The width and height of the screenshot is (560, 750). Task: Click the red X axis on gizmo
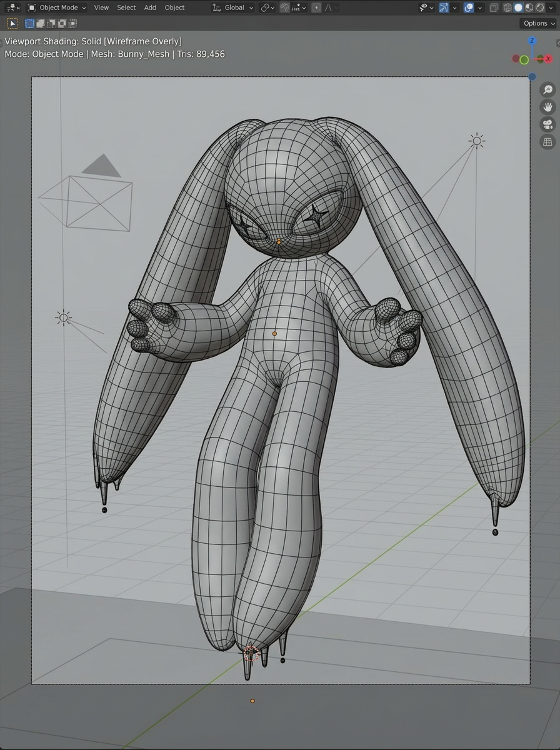[548, 59]
